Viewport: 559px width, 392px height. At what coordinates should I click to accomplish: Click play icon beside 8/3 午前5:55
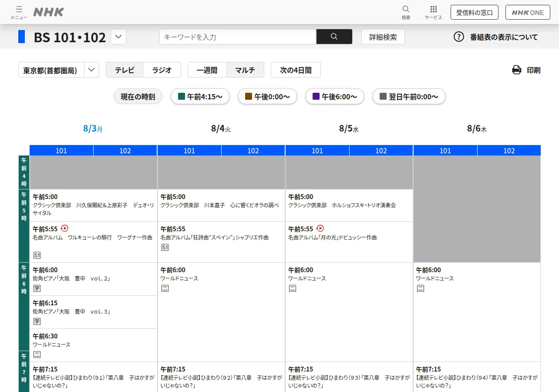(64, 228)
